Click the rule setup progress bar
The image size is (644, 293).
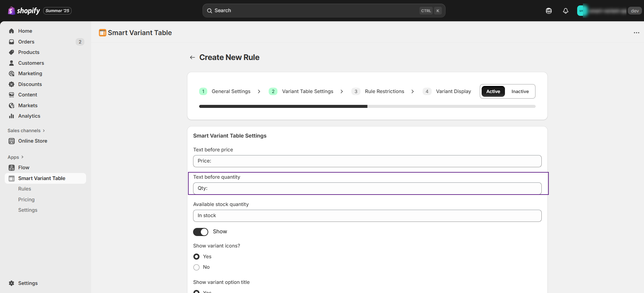[x=367, y=107]
